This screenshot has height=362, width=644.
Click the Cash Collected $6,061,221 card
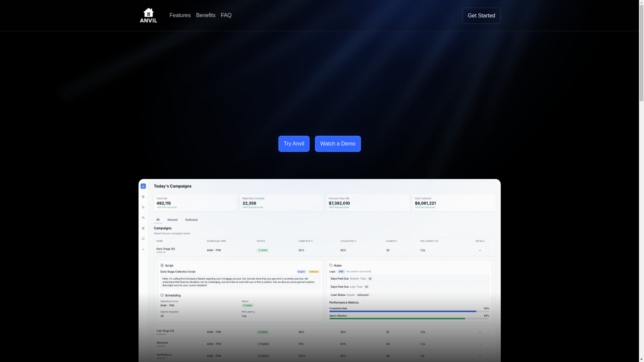coord(454,202)
